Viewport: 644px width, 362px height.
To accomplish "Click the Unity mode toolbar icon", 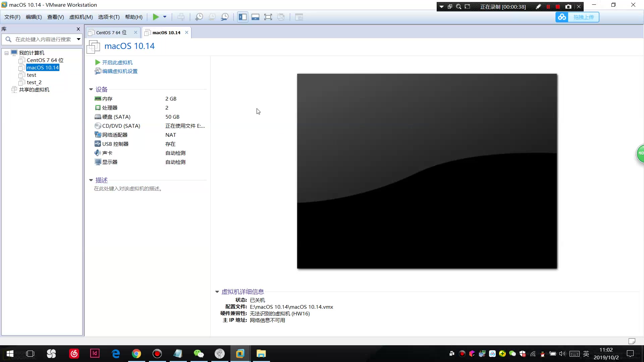I will (281, 17).
